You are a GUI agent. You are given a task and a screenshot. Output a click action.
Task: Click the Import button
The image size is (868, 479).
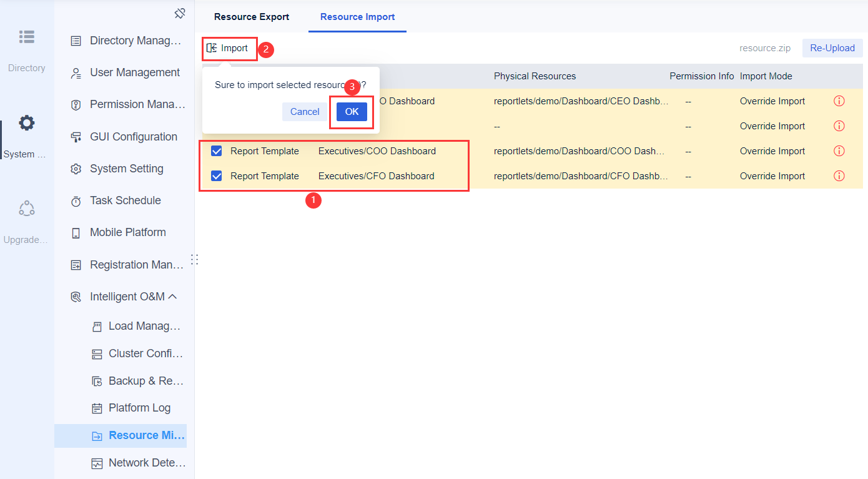[x=229, y=48]
